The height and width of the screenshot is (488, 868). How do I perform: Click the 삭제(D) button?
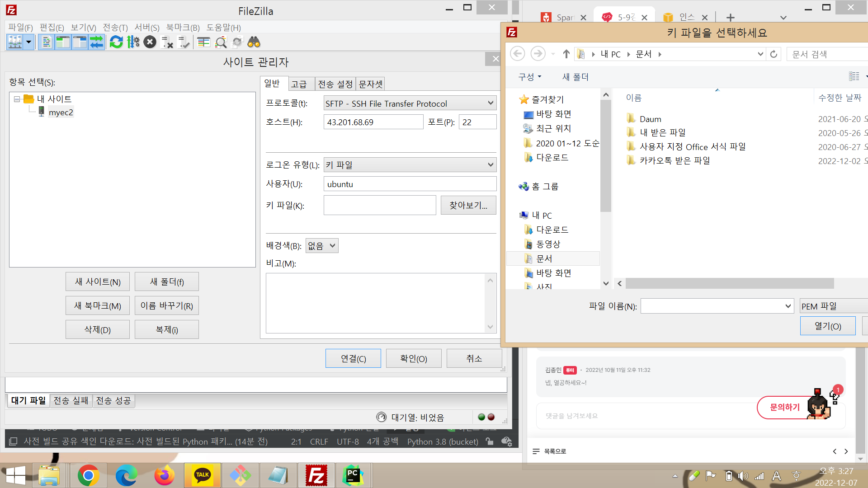pyautogui.click(x=98, y=330)
